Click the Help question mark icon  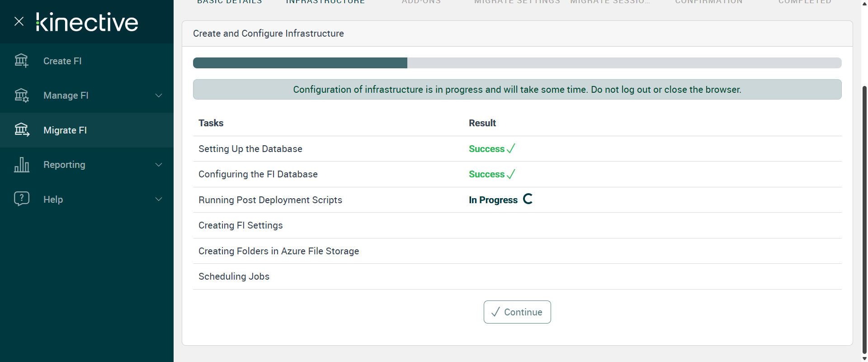[x=21, y=199]
